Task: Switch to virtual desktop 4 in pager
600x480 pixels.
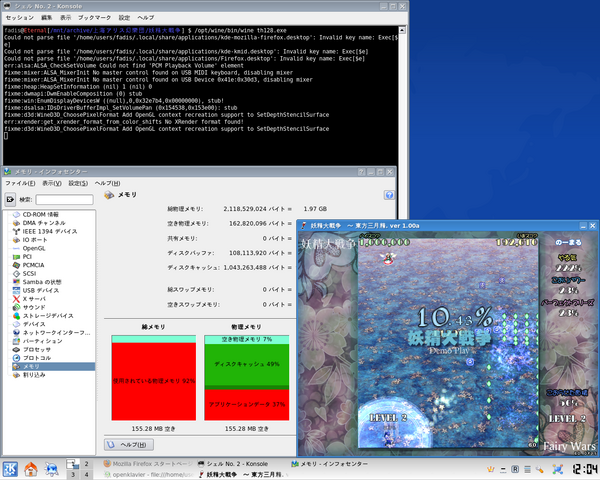Action: [86, 475]
